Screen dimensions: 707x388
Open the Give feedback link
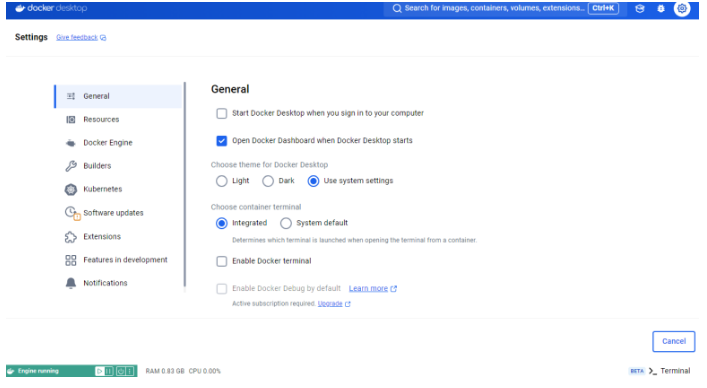(x=77, y=37)
